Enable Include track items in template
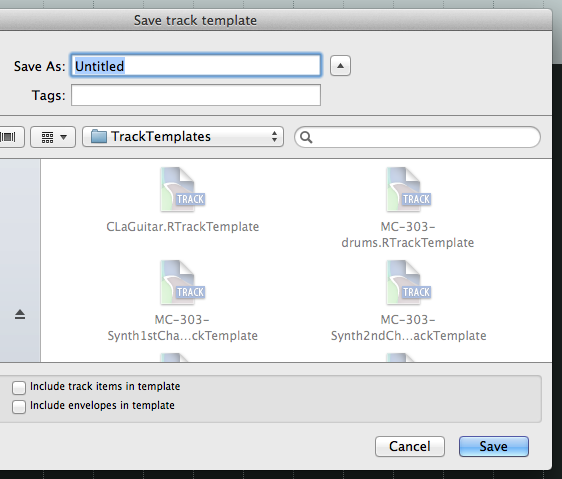Screen dimensions: 562x479 click(19, 388)
